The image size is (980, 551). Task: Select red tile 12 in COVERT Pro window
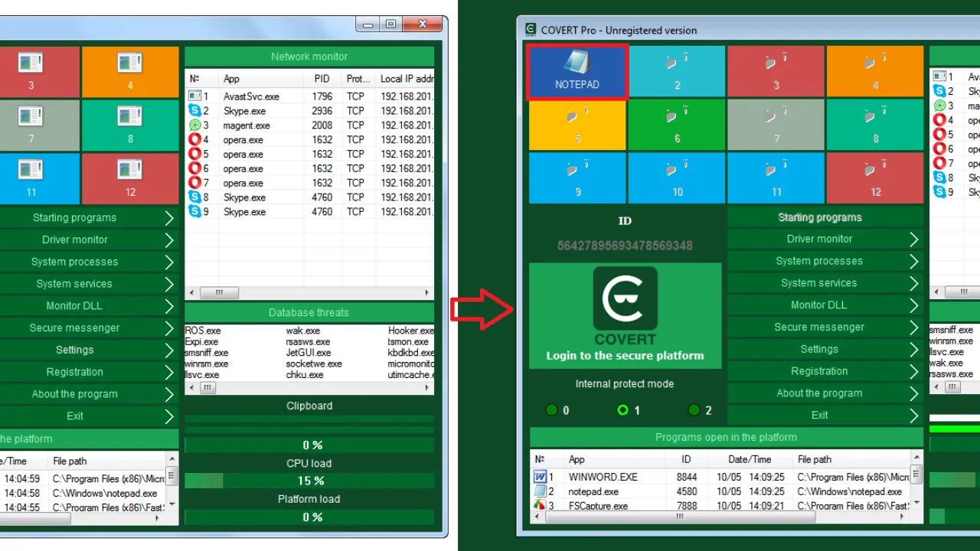click(875, 179)
